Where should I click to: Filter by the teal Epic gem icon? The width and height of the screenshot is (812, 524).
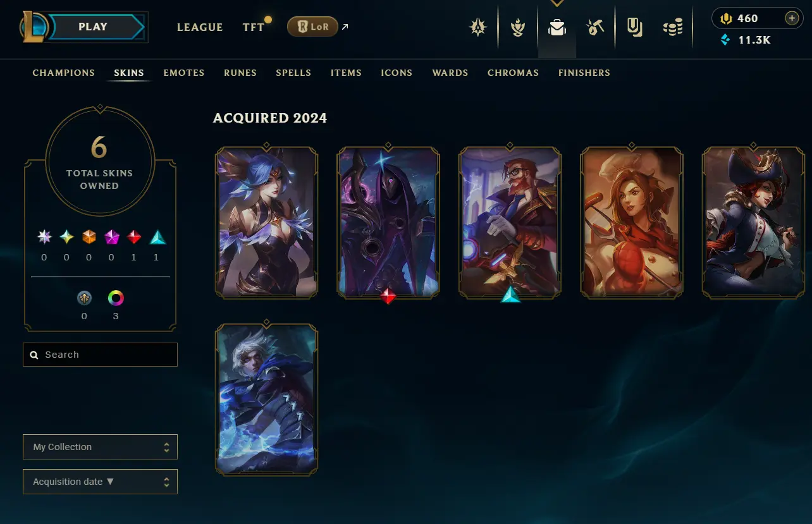(x=156, y=237)
